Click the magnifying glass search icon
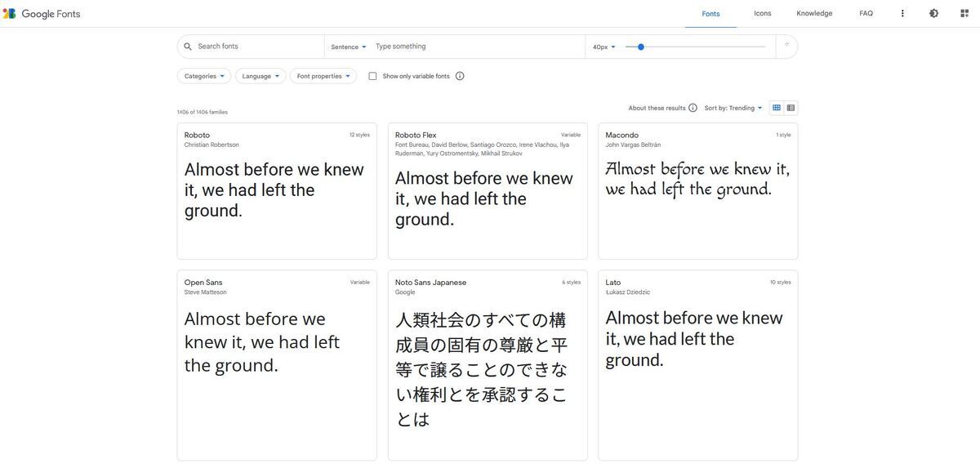 point(188,47)
